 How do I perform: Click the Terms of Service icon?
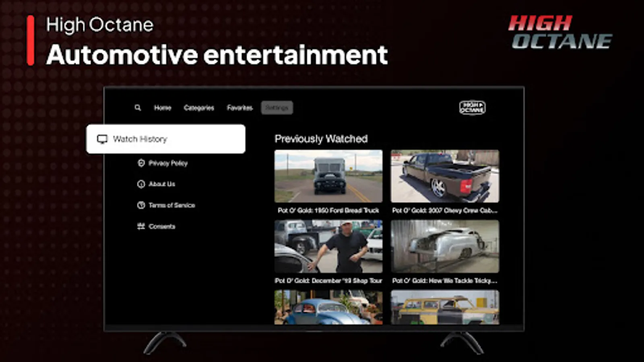[141, 205]
